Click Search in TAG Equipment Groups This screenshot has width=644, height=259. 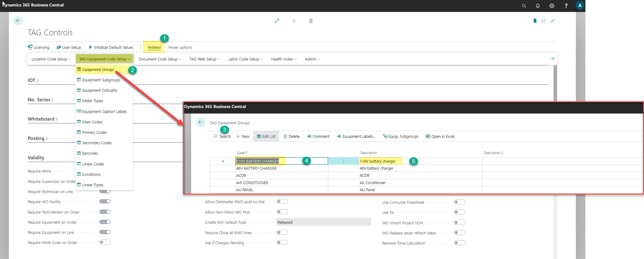click(222, 136)
